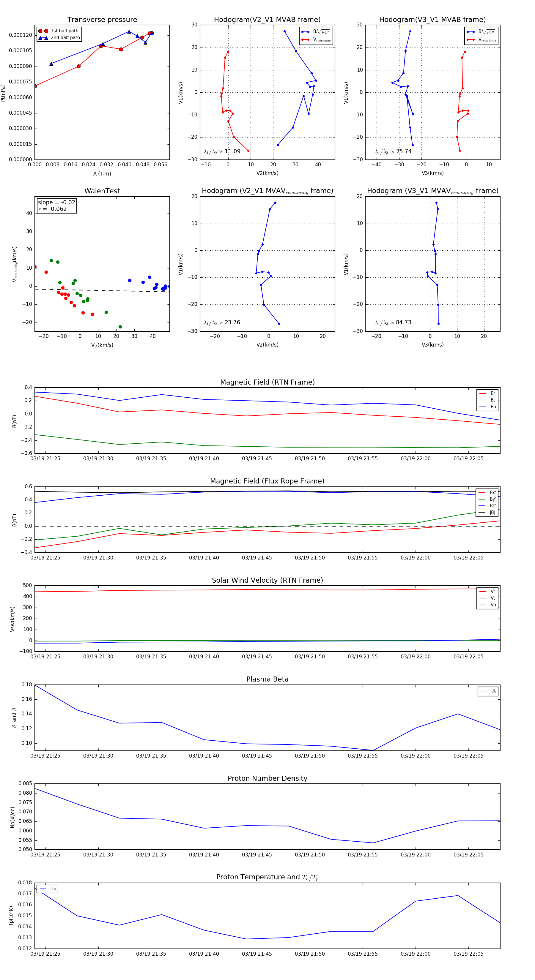This screenshot has width=535, height=980.
Task: Click the 'Vn' legend entry
Action: pos(487,605)
